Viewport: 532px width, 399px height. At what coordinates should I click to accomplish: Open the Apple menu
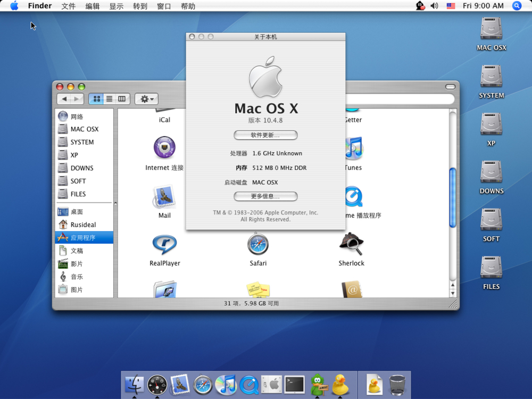pos(14,6)
